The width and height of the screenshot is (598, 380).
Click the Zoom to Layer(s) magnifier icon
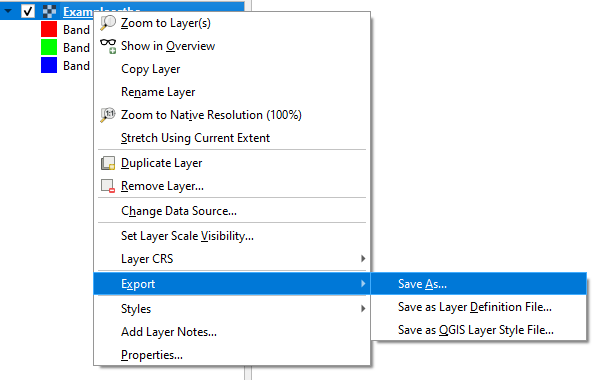tap(108, 23)
